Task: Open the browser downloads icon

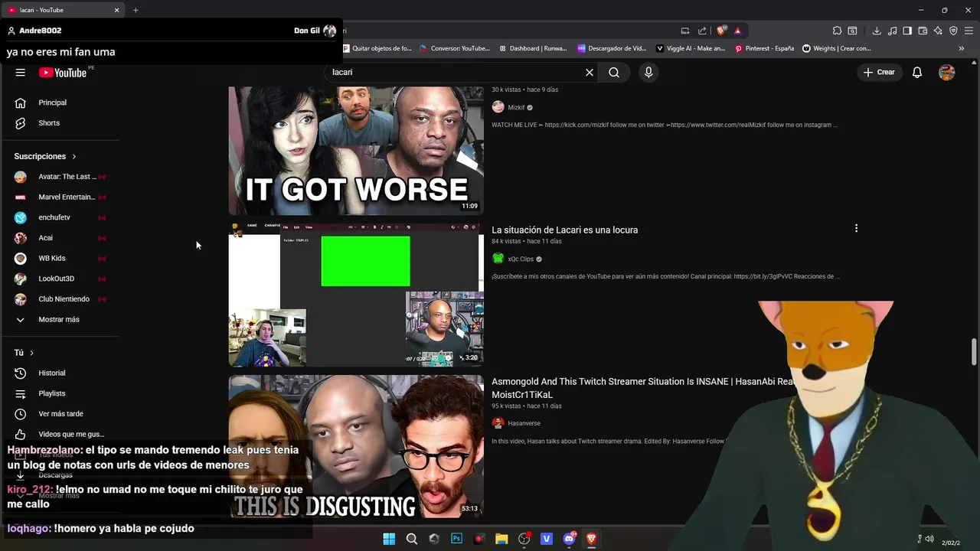Action: [877, 31]
